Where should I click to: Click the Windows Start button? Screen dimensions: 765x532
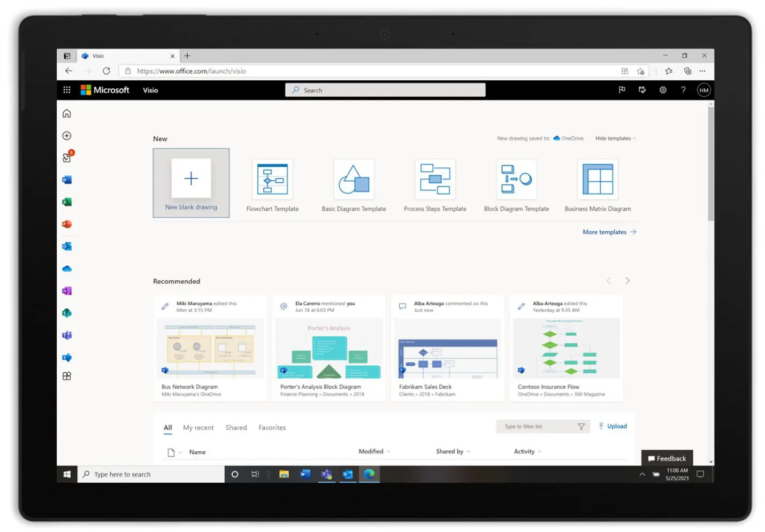click(67, 474)
